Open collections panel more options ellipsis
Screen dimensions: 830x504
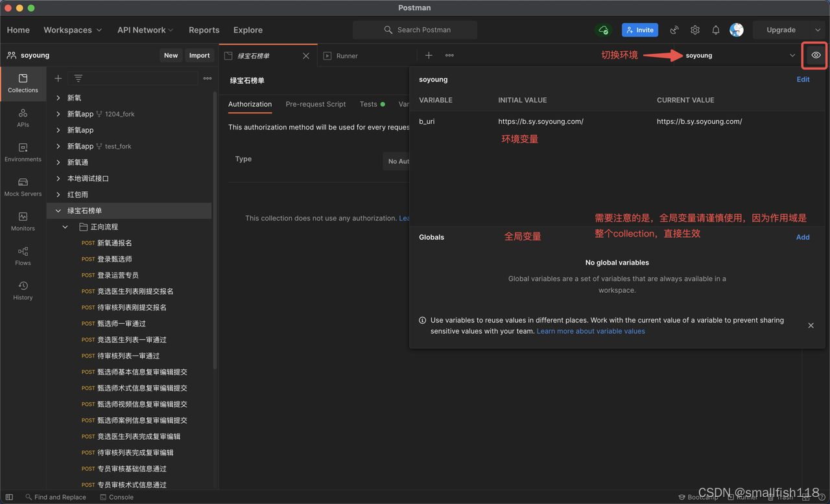point(207,78)
